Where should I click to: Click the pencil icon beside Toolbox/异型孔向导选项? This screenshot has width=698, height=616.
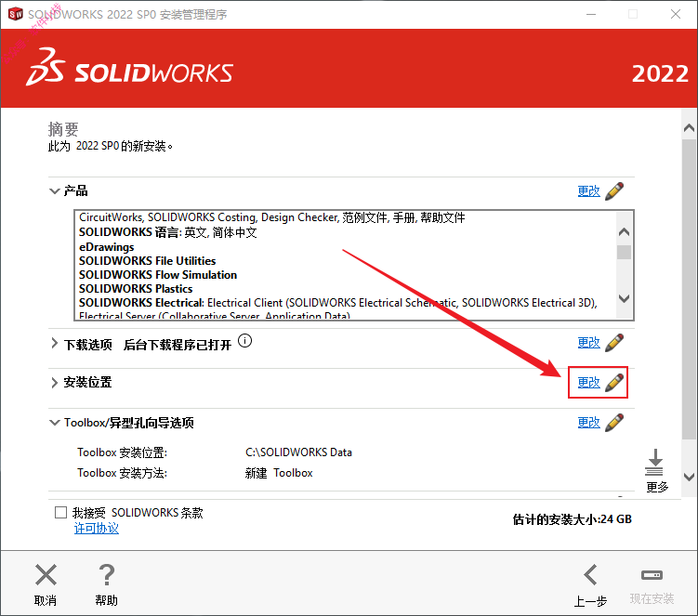coord(614,423)
